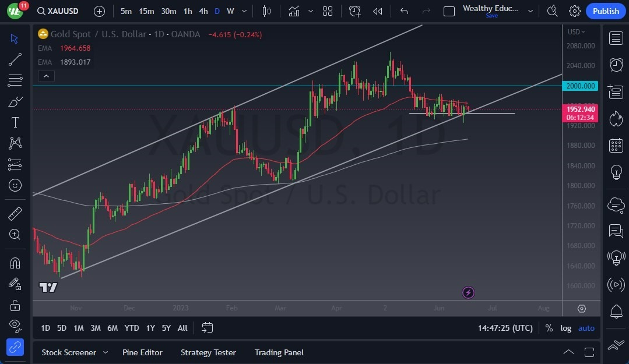This screenshot has height=364, width=629.
Task: Switch to the 5m timeframe
Action: pos(126,11)
